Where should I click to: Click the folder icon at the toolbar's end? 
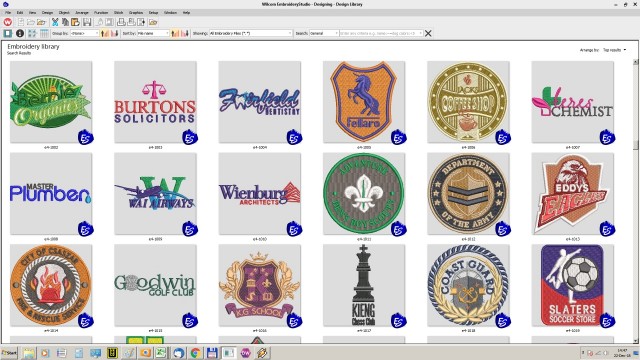tap(153, 22)
